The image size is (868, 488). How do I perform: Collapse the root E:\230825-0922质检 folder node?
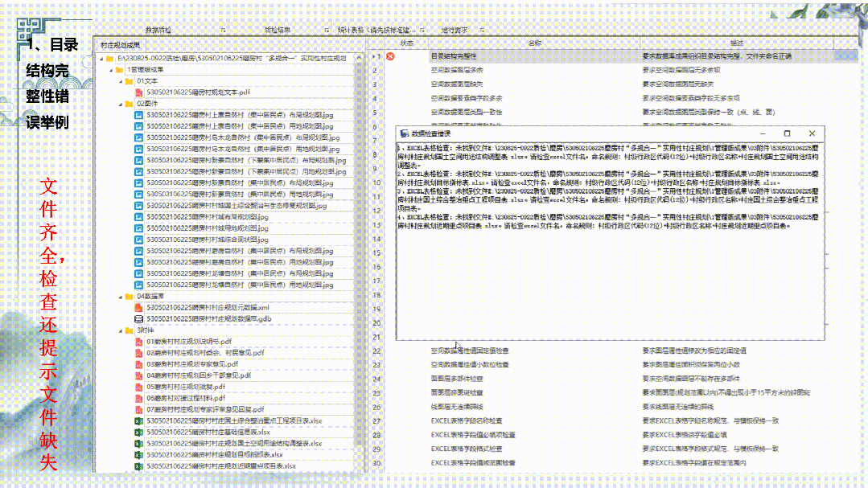point(101,58)
